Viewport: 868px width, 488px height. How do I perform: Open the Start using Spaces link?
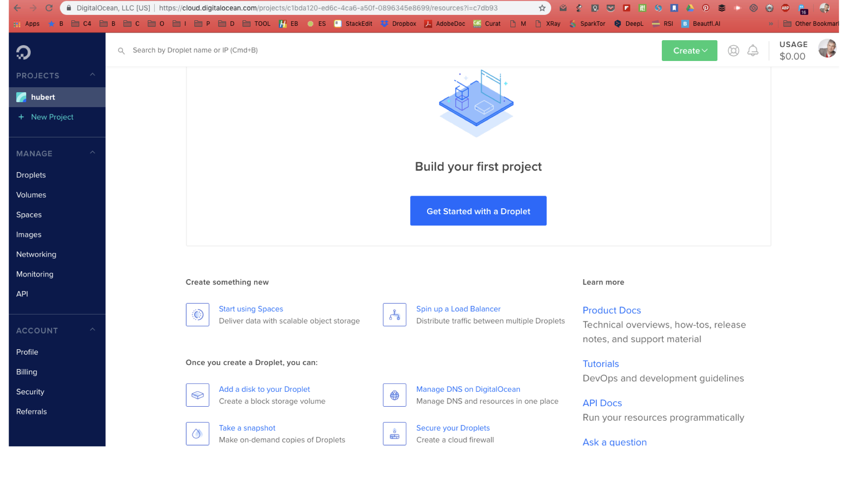coord(251,309)
